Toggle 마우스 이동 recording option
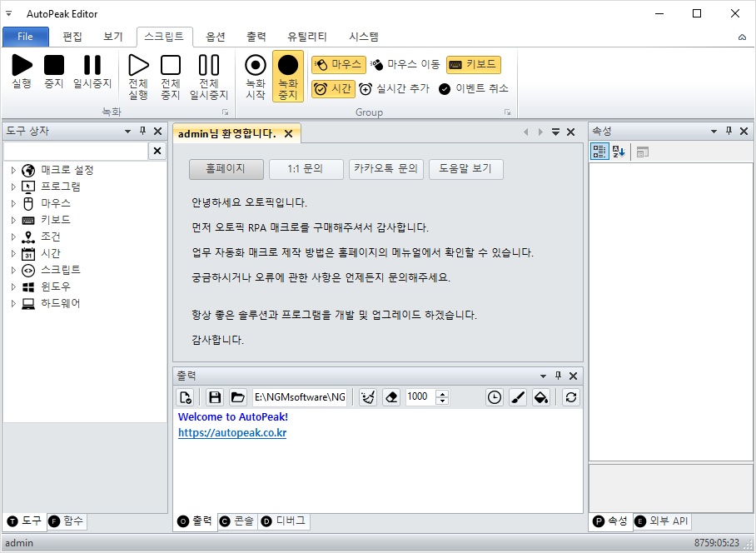The image size is (756, 553). click(405, 64)
